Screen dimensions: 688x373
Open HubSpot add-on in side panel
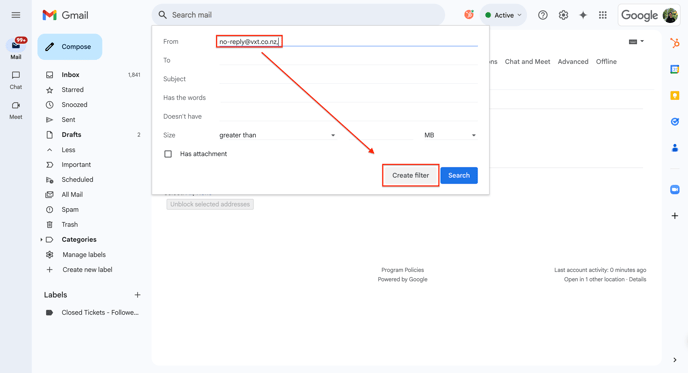675,43
